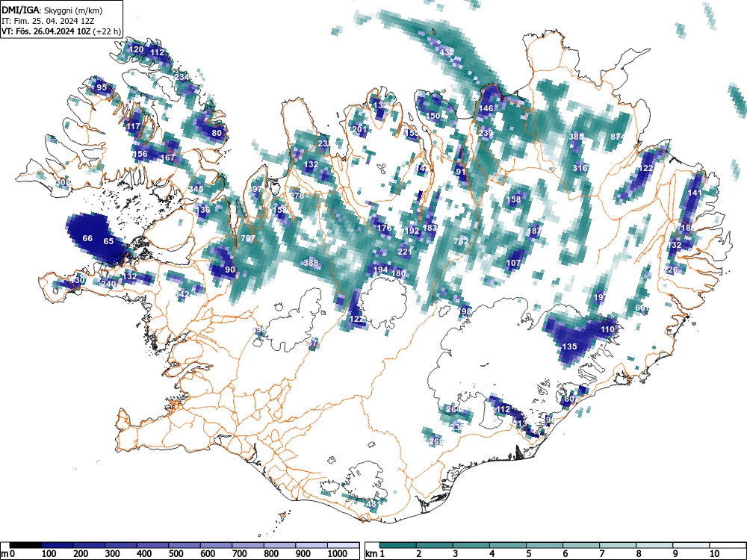747x560 pixels.
Task: Click the '316' visibility value
Action: pyautogui.click(x=580, y=168)
